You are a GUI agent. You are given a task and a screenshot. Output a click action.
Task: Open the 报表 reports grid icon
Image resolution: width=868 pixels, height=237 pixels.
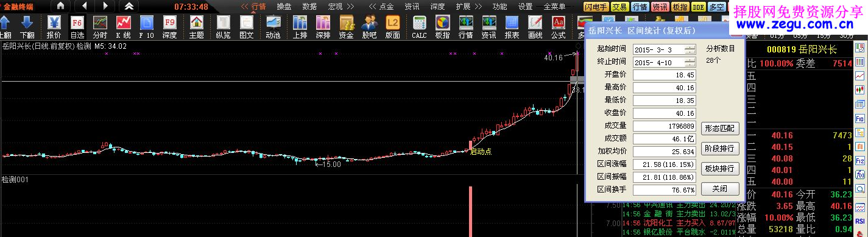(512, 27)
